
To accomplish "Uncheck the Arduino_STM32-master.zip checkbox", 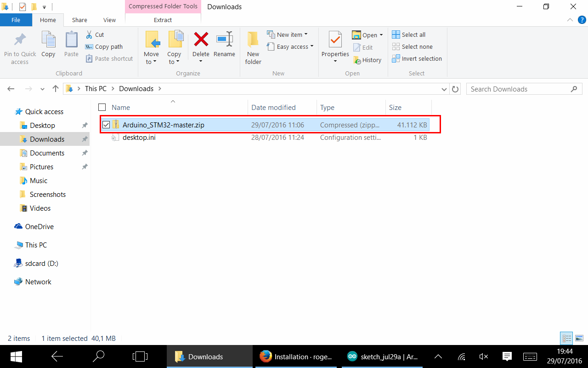I will (106, 125).
